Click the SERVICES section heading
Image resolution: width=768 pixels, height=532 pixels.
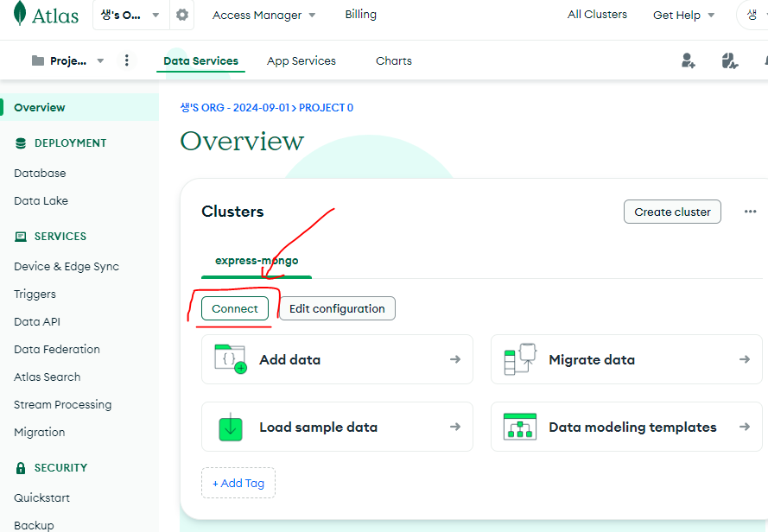[60, 237]
